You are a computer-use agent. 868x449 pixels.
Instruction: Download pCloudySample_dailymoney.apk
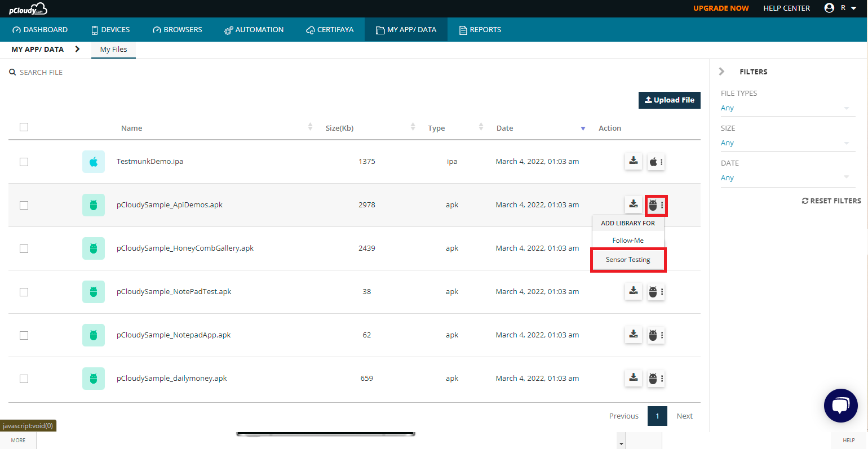pyautogui.click(x=634, y=378)
